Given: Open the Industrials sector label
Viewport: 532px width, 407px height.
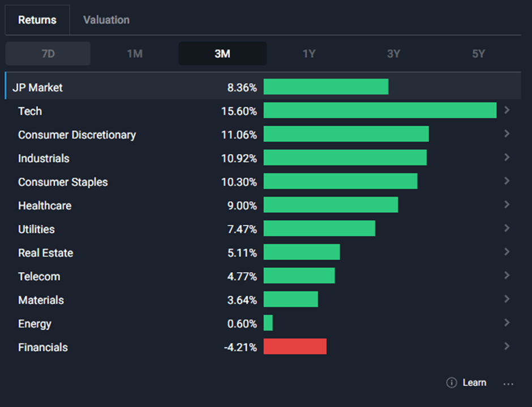Looking at the screenshot, I should (x=44, y=158).
